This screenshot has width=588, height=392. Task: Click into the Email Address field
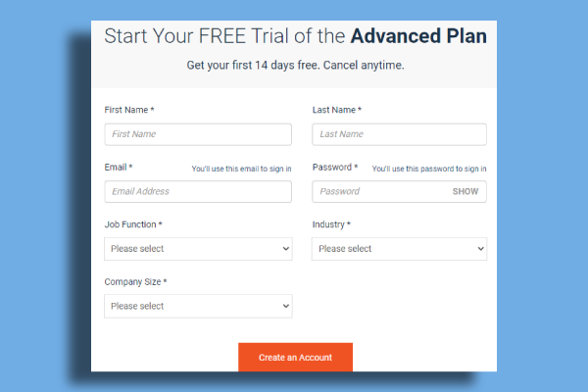[x=198, y=191]
